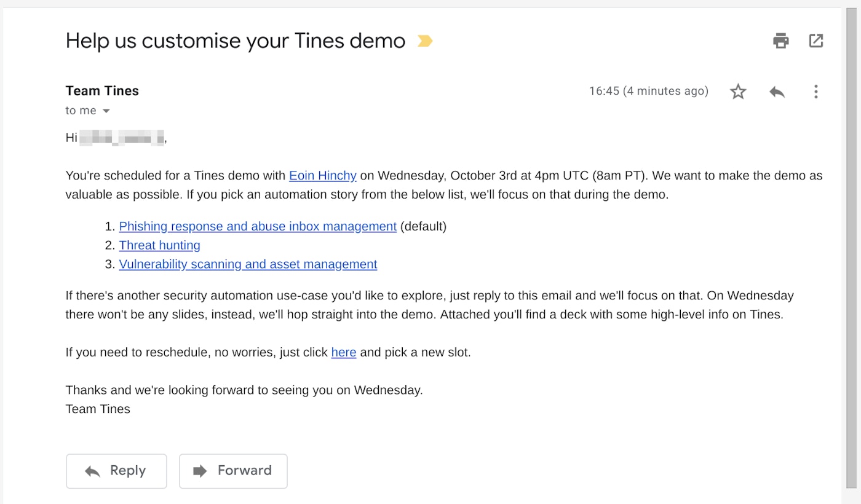Image resolution: width=861 pixels, height=504 pixels.
Task: Open the Eoin Hinchy link
Action: (x=323, y=176)
